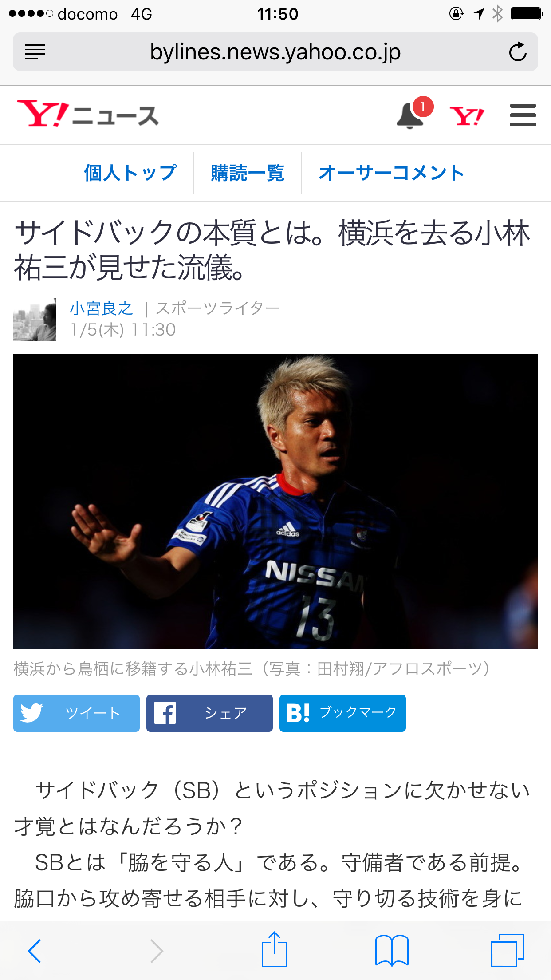
Task: Show open tabs icon in Safari
Action: pos(508,950)
